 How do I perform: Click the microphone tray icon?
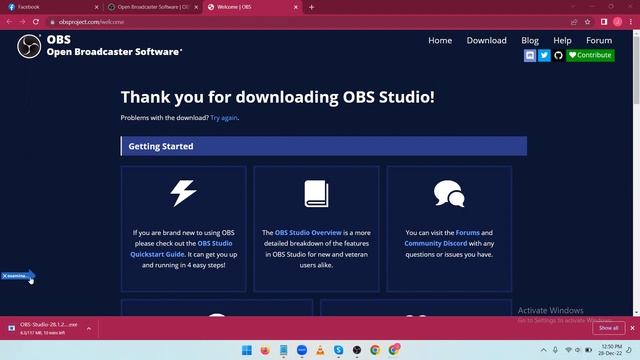[x=556, y=350]
